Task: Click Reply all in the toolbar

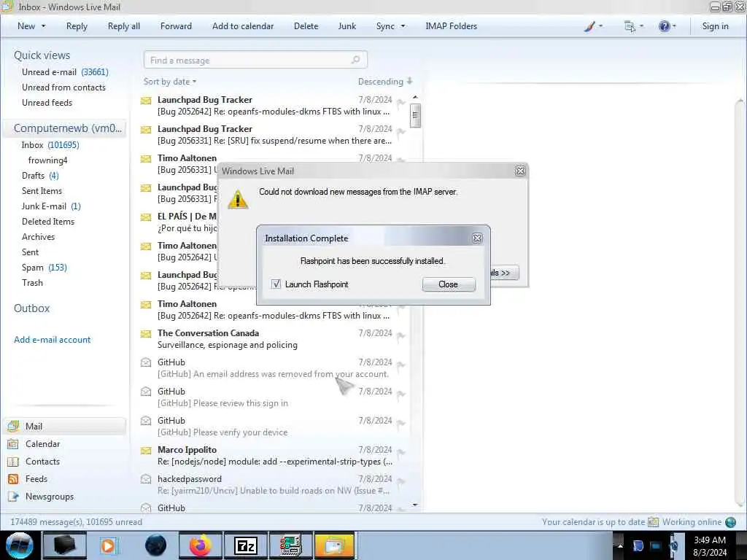Action: 124,26
